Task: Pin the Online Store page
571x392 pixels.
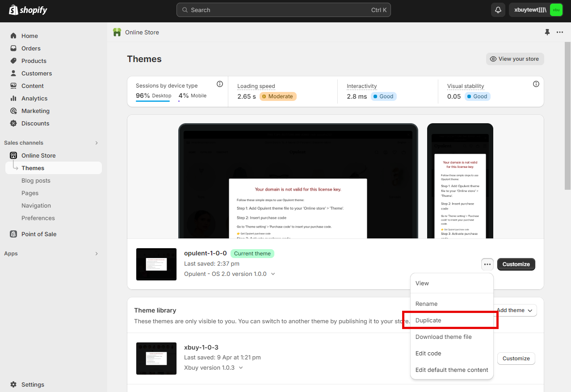Action: [547, 32]
